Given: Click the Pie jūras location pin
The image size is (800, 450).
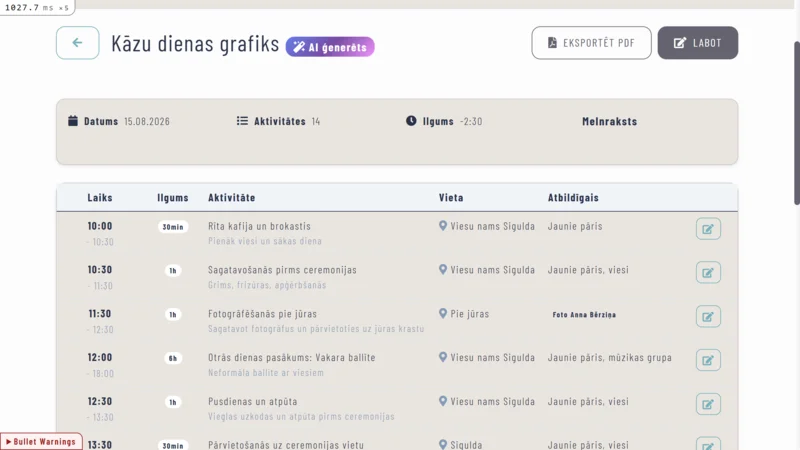Looking at the screenshot, I should (443, 313).
